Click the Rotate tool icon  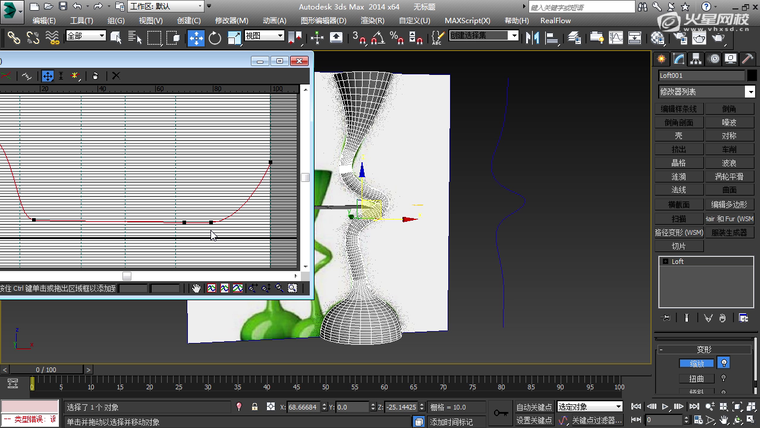pos(215,37)
